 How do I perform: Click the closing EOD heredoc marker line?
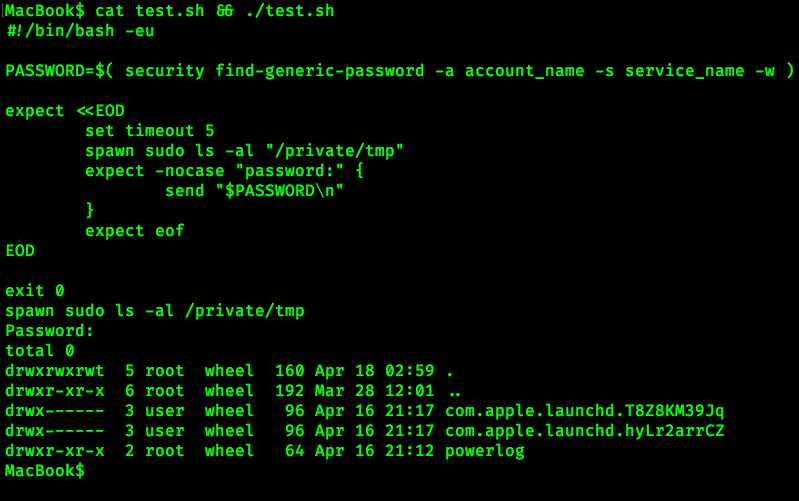pos(20,250)
